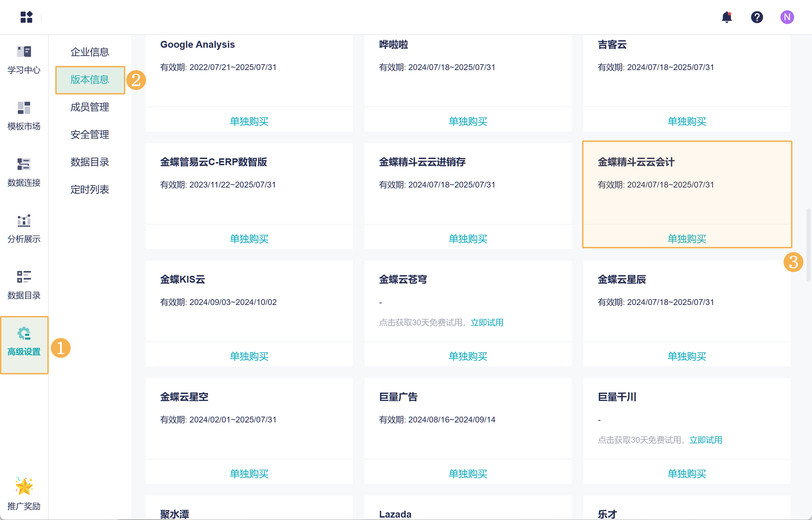This screenshot has height=520, width=812.
Task: Click the help question mark icon
Action: 756,17
